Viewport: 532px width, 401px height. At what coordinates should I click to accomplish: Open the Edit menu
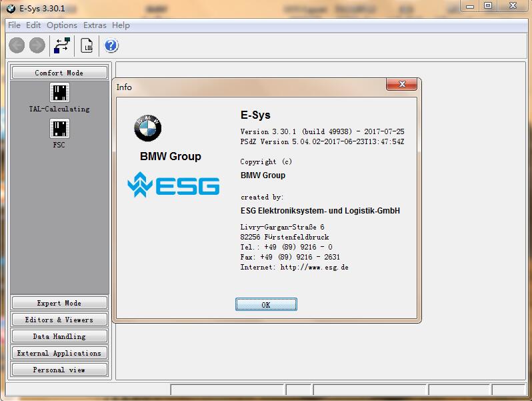(33, 25)
